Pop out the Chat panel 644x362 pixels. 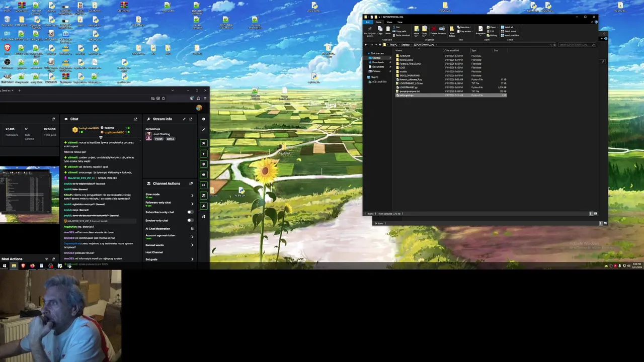[x=136, y=119]
